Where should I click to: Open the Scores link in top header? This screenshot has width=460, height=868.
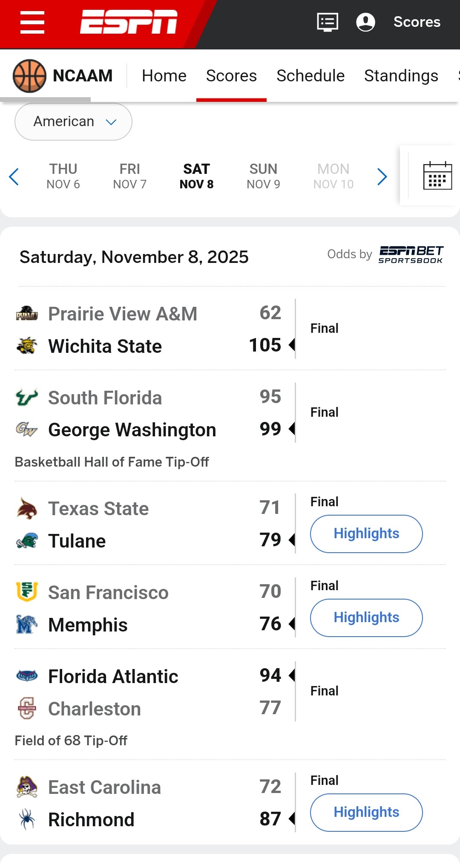pyautogui.click(x=417, y=22)
